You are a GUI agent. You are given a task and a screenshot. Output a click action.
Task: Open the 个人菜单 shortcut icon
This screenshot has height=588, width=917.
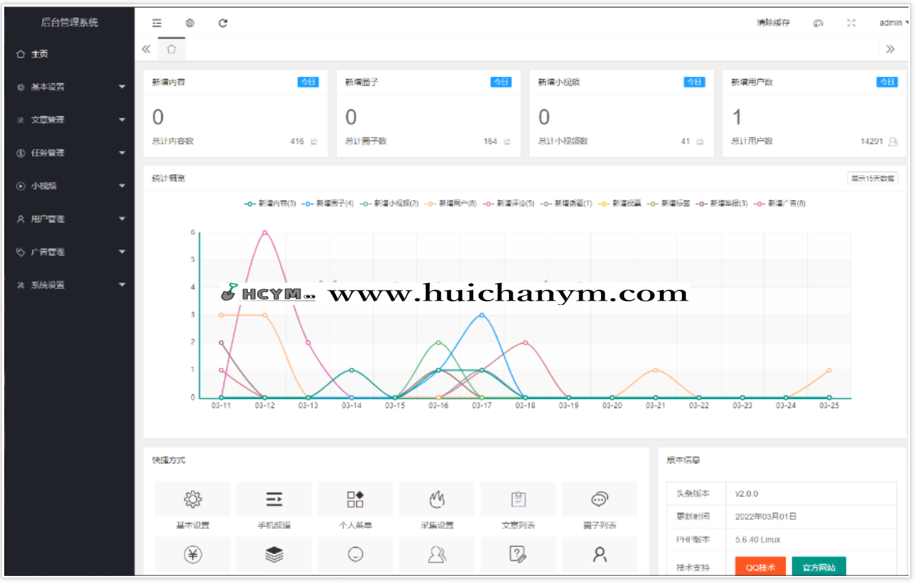355,499
